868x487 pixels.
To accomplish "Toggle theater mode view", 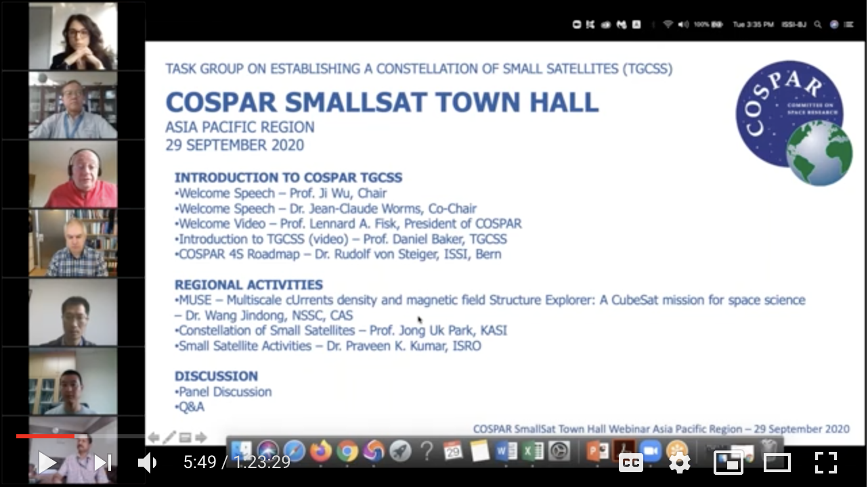I will (x=777, y=463).
